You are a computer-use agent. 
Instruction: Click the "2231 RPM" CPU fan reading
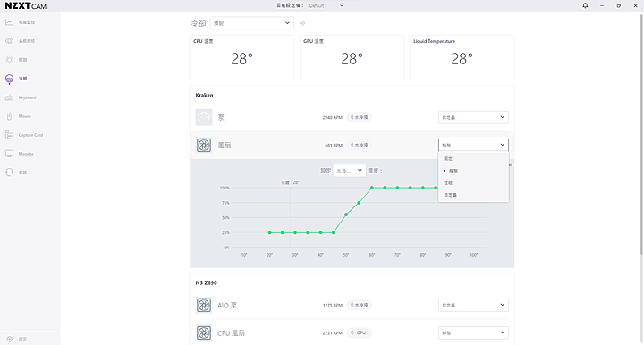pyautogui.click(x=332, y=333)
